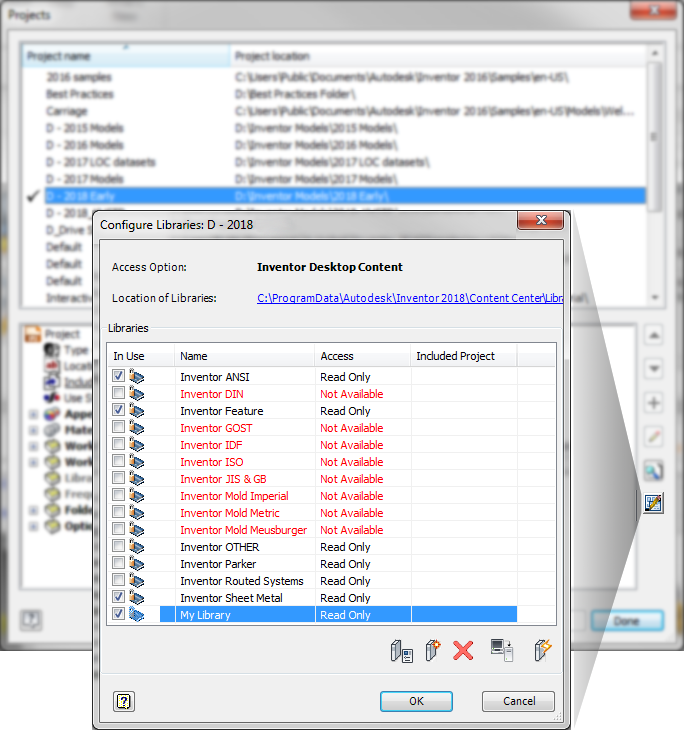Select the Inventor GOST library name
The width and height of the screenshot is (684, 743).
(216, 428)
